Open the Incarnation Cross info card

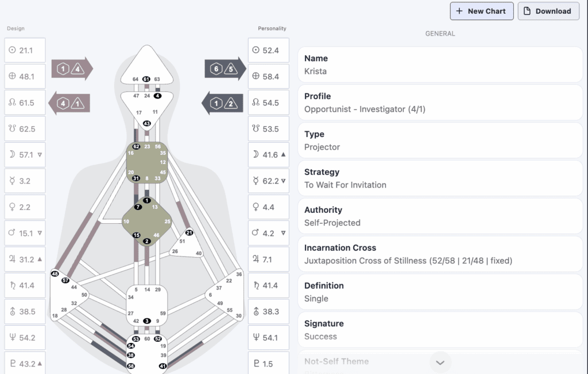pyautogui.click(x=440, y=254)
